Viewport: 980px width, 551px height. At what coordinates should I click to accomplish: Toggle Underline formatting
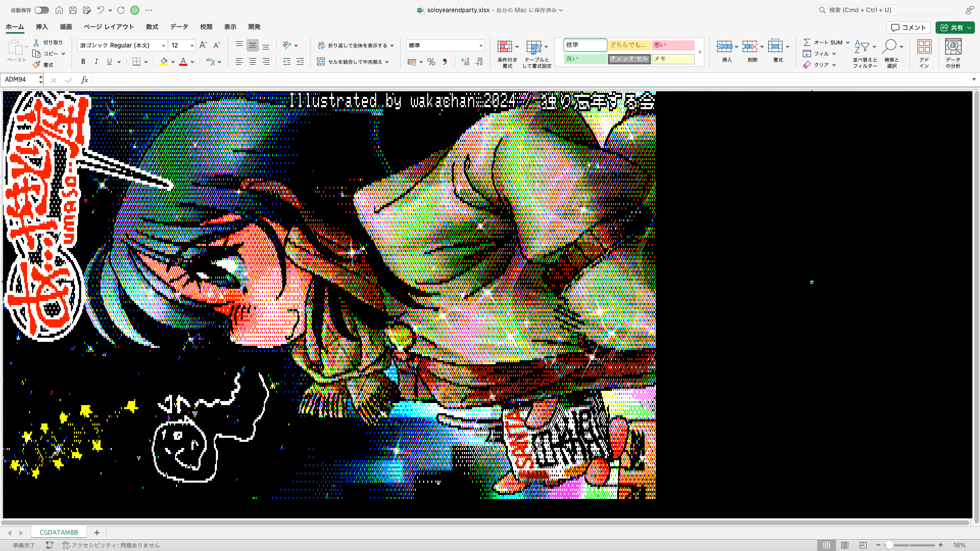(x=109, y=62)
